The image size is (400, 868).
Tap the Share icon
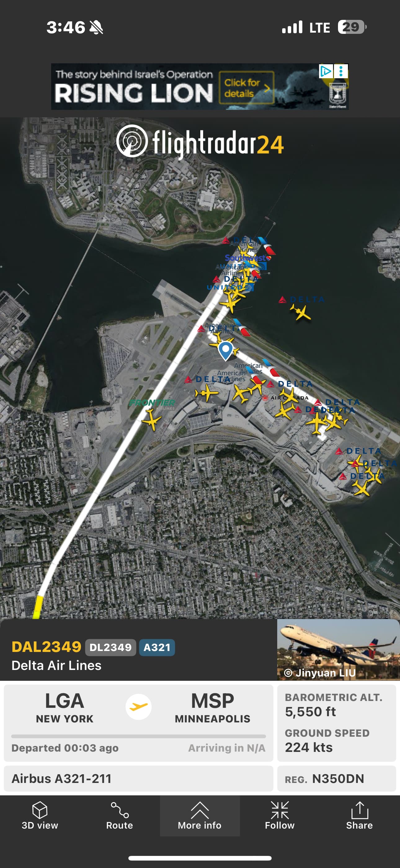[359, 810]
